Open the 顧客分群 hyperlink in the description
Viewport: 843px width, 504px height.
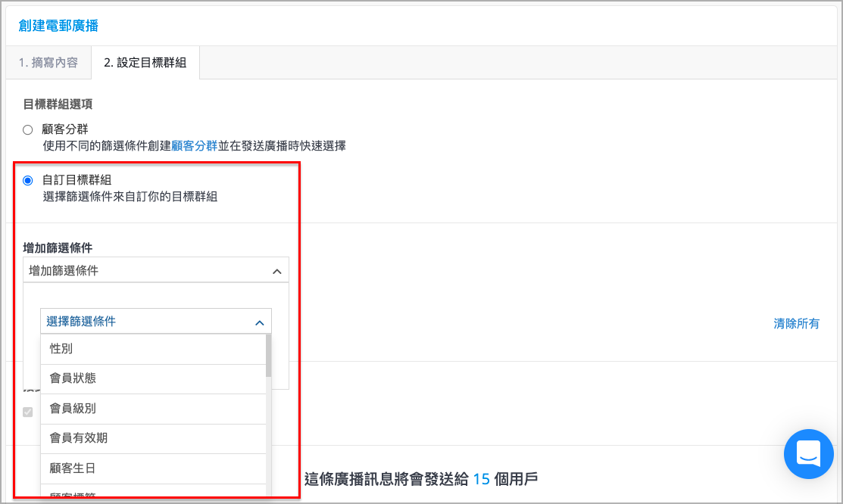pos(194,145)
